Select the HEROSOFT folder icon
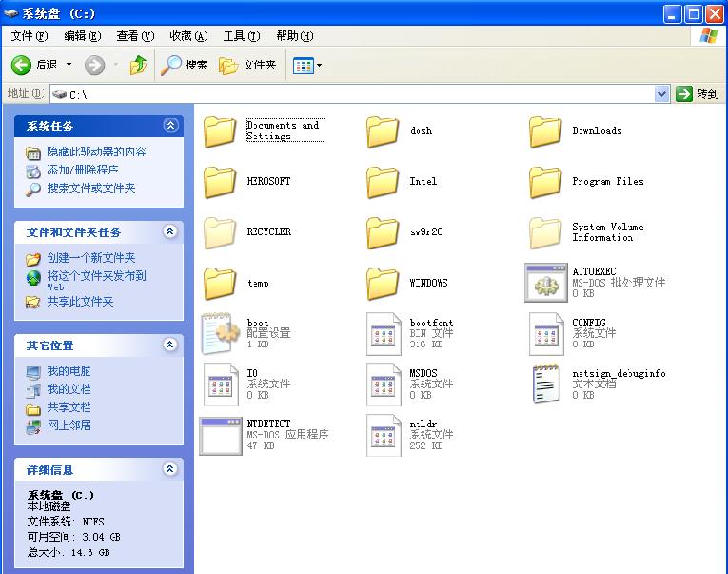 pyautogui.click(x=220, y=182)
